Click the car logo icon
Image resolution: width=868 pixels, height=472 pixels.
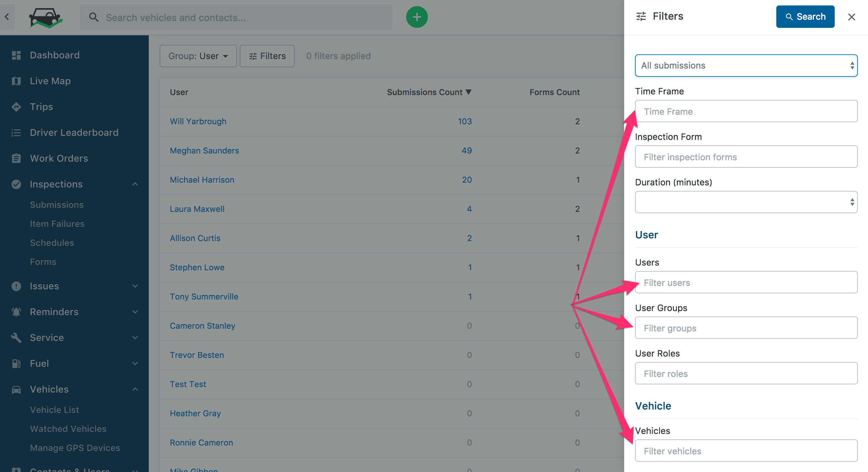pos(46,18)
